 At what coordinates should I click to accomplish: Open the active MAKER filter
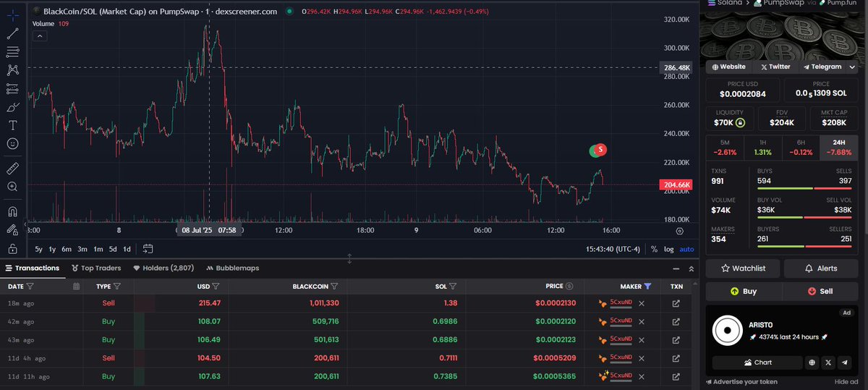coord(647,287)
